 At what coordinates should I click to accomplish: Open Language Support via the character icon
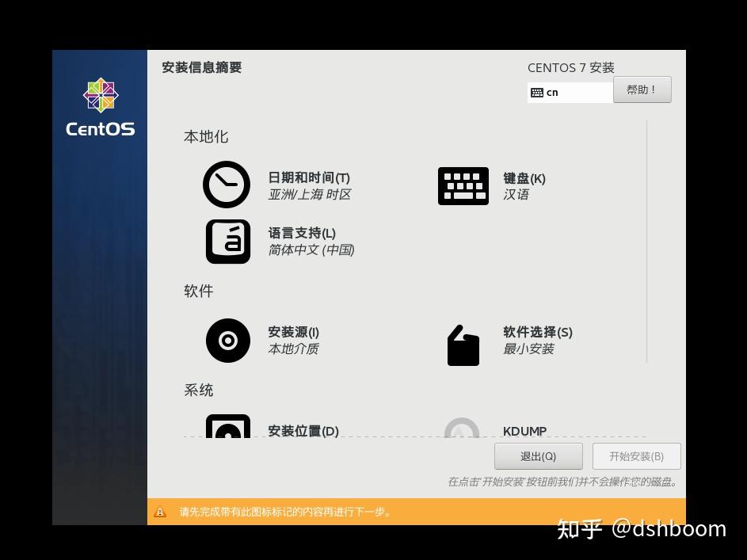click(227, 242)
